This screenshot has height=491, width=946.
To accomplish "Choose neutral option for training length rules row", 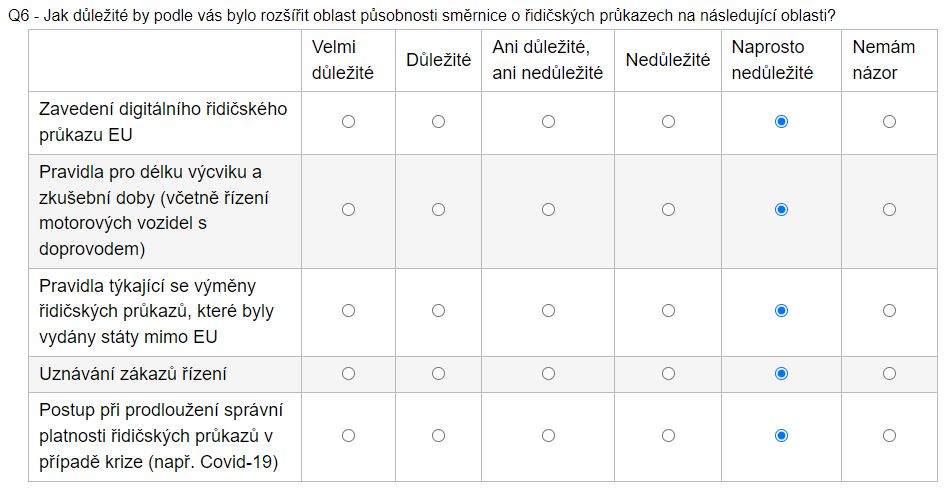I will [548, 210].
